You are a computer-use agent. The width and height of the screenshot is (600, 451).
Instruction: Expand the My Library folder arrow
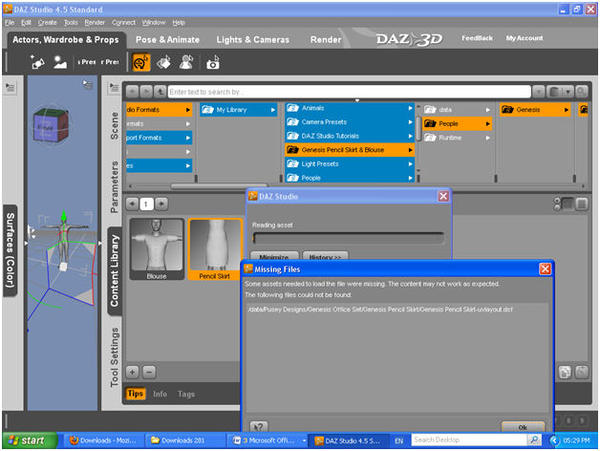tap(273, 110)
